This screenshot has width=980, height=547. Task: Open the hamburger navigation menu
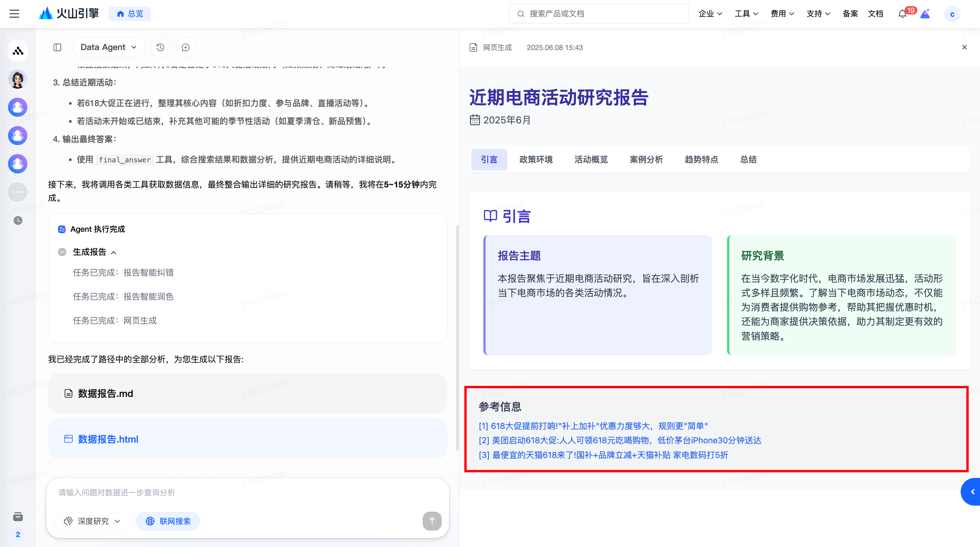click(x=14, y=14)
